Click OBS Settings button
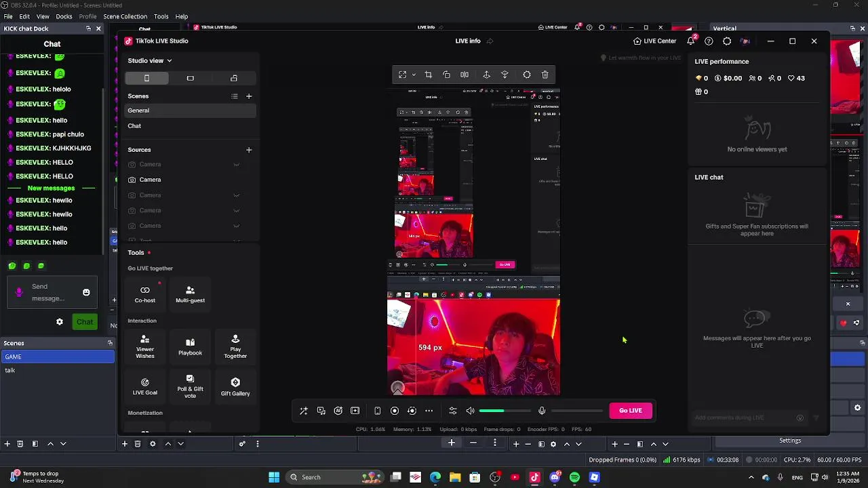The width and height of the screenshot is (868, 488). (790, 441)
